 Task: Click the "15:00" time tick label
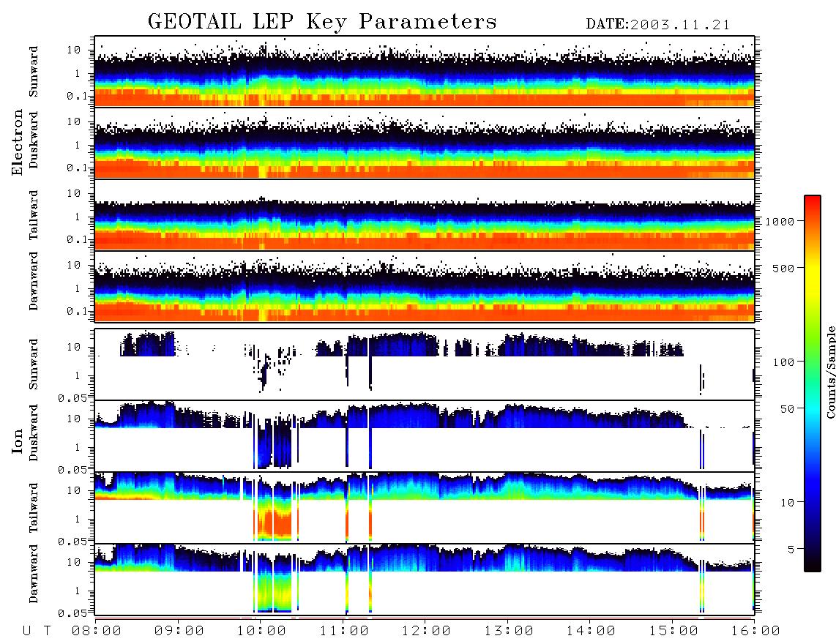(x=673, y=632)
